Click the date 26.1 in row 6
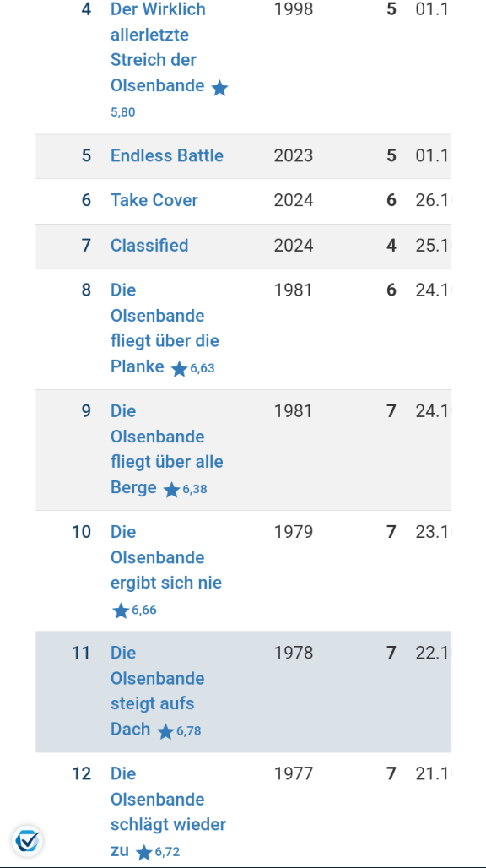The width and height of the screenshot is (486, 868). [x=433, y=200]
